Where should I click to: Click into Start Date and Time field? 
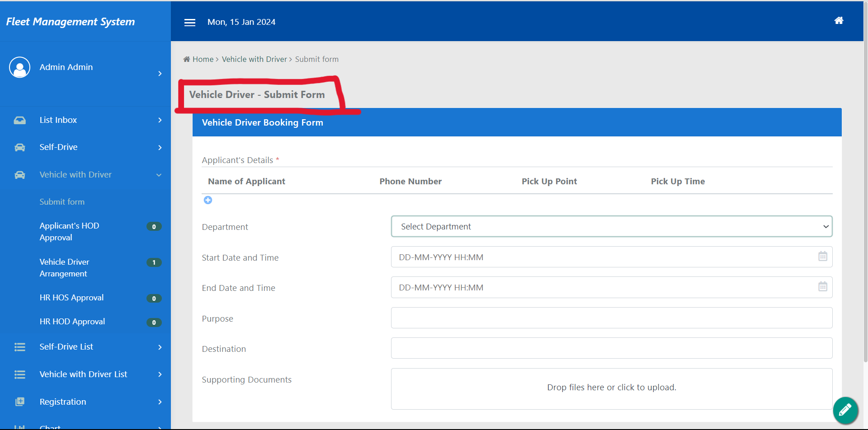click(x=612, y=257)
